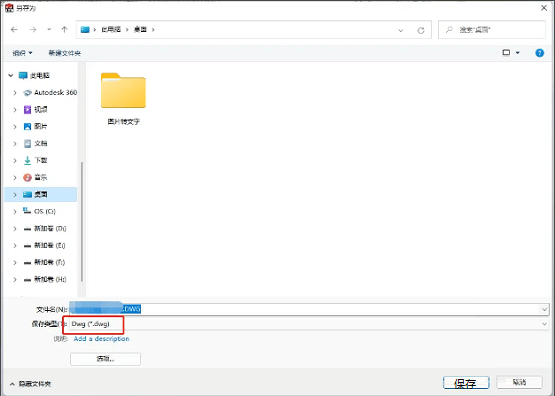Go forward using the right arrow

pos(33,30)
